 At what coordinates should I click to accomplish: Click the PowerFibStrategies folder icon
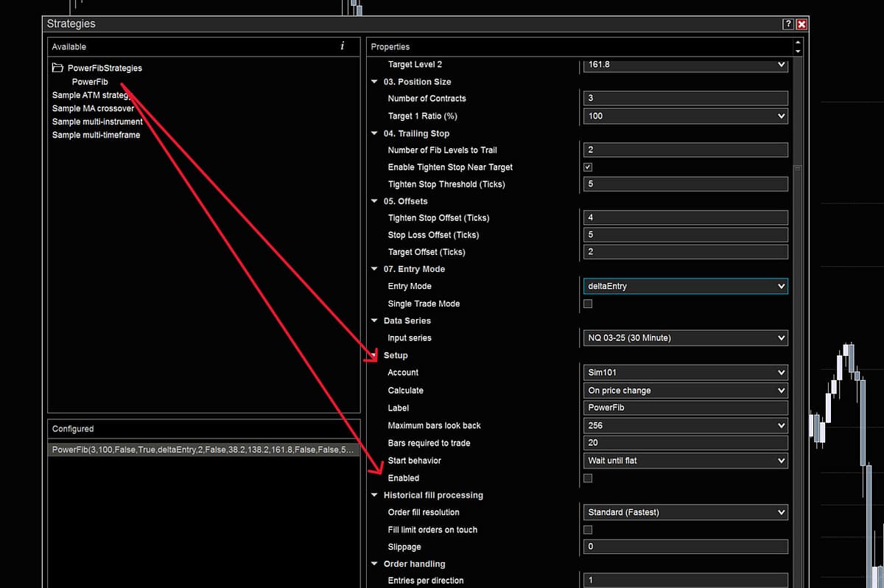57,68
